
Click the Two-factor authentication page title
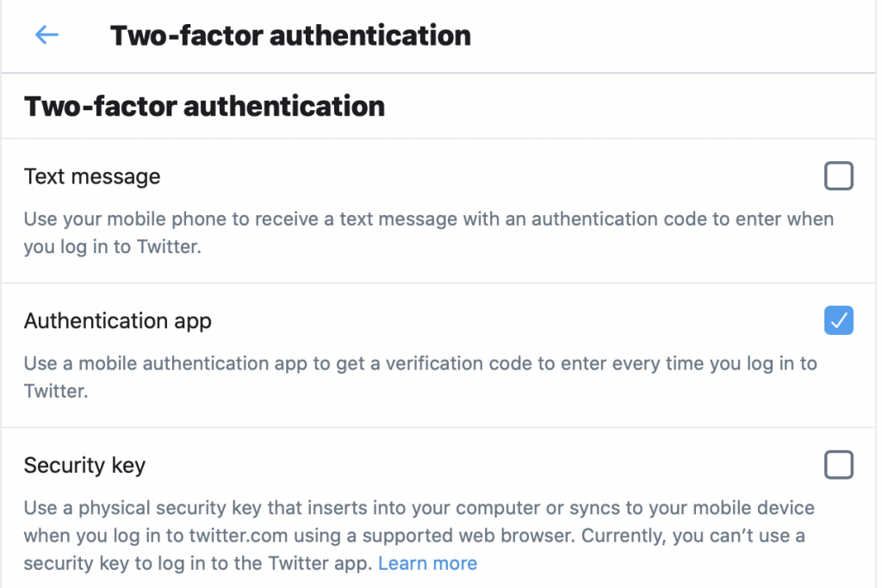290,35
